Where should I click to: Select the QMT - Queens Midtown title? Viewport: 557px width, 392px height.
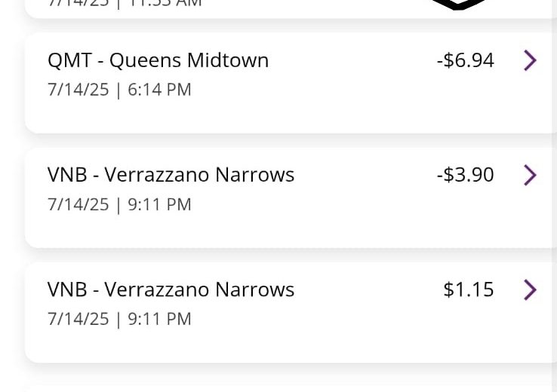click(x=158, y=60)
